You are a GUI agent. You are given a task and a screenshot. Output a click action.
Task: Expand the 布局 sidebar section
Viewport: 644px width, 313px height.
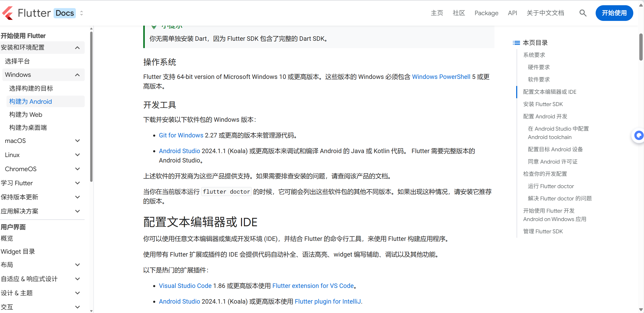pyautogui.click(x=77, y=265)
